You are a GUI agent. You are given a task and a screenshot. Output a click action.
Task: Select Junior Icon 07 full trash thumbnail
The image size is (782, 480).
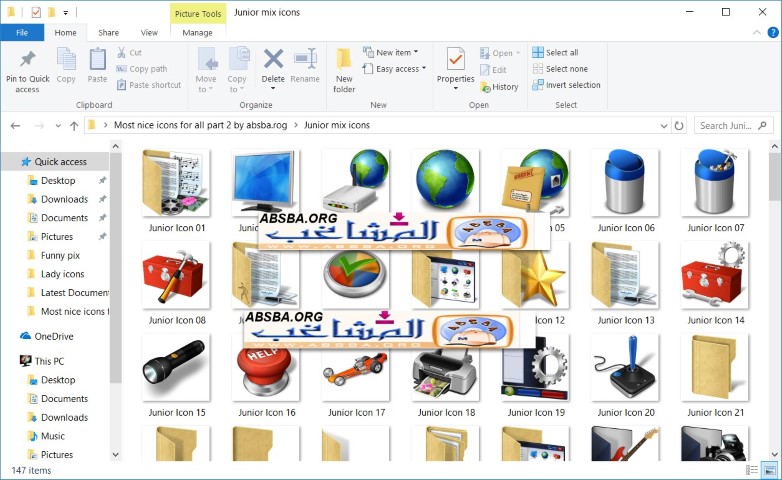715,183
